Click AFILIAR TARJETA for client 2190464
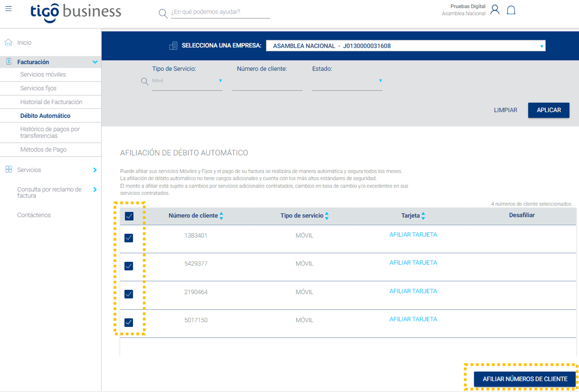Image resolution: width=579 pixels, height=392 pixels. click(x=413, y=291)
